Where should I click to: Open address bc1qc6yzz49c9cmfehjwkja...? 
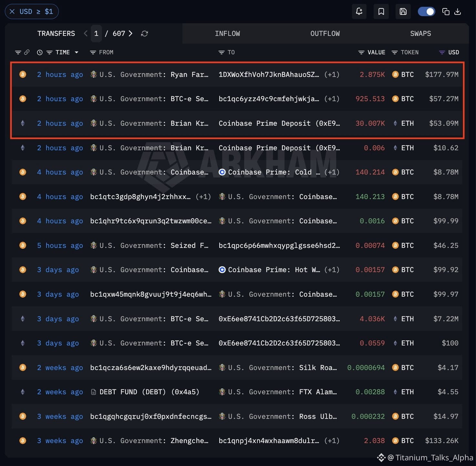tap(269, 99)
